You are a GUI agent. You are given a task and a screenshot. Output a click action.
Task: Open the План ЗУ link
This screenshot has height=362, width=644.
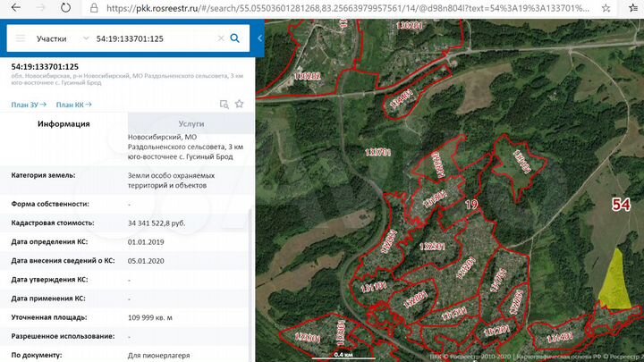[x=28, y=105]
